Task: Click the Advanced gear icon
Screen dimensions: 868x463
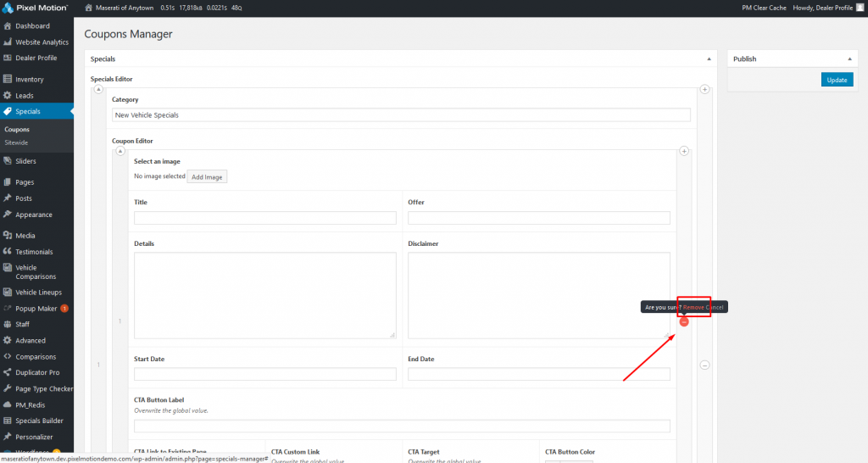Action: point(7,341)
